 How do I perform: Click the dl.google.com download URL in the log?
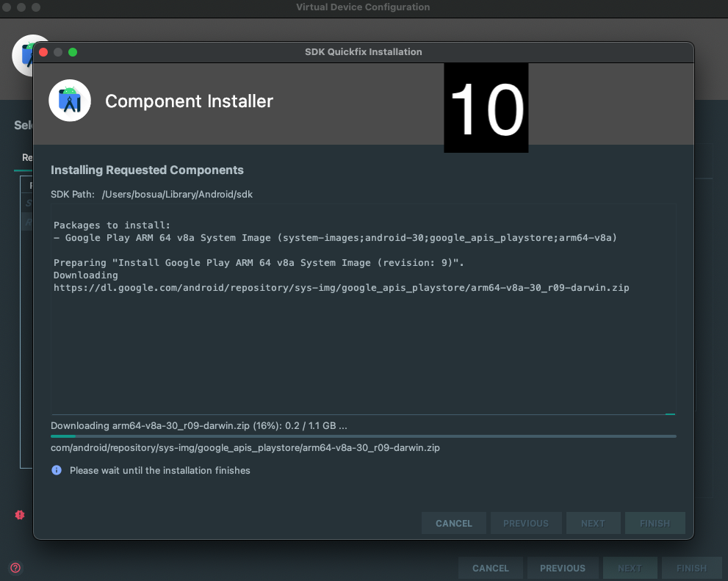pyautogui.click(x=341, y=288)
